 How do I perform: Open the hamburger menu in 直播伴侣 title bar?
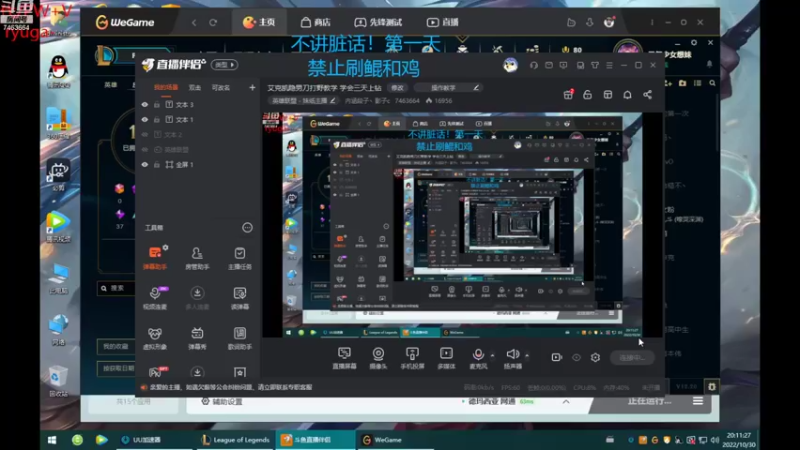(609, 65)
